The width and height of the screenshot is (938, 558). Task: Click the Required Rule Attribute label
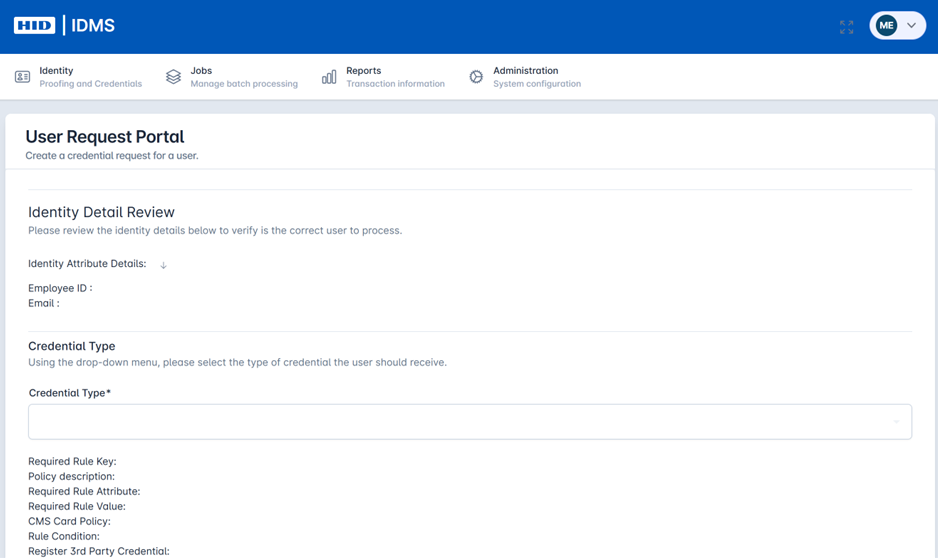(x=84, y=492)
